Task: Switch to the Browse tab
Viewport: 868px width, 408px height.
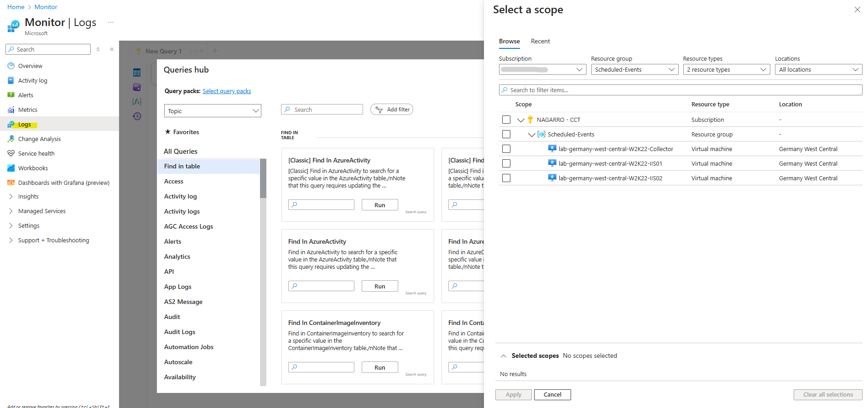Action: coord(509,41)
